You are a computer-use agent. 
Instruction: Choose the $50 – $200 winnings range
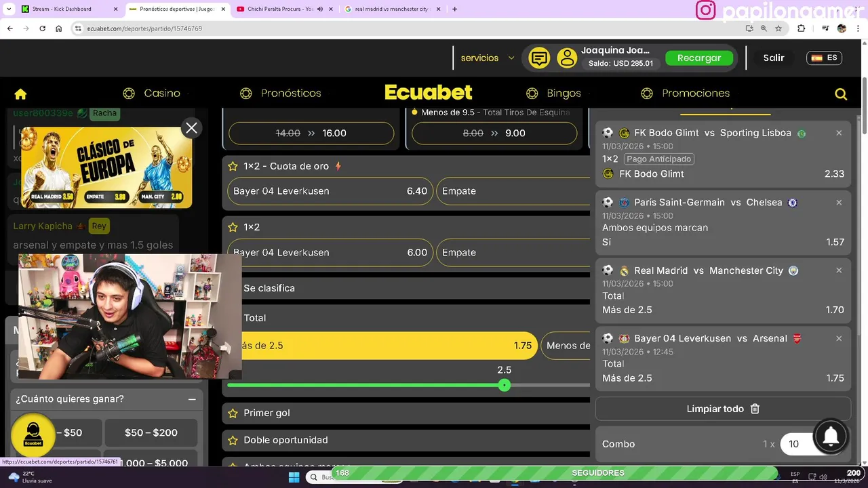point(151,432)
